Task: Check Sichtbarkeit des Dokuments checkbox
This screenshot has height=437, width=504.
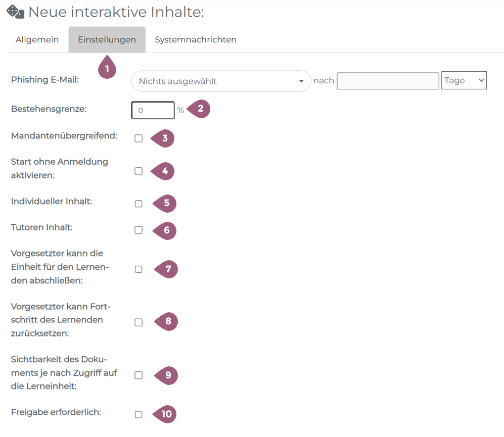Action: coord(139,375)
